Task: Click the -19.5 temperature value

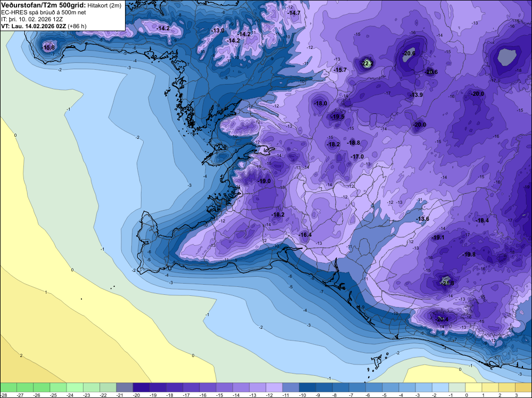Action: (x=338, y=117)
